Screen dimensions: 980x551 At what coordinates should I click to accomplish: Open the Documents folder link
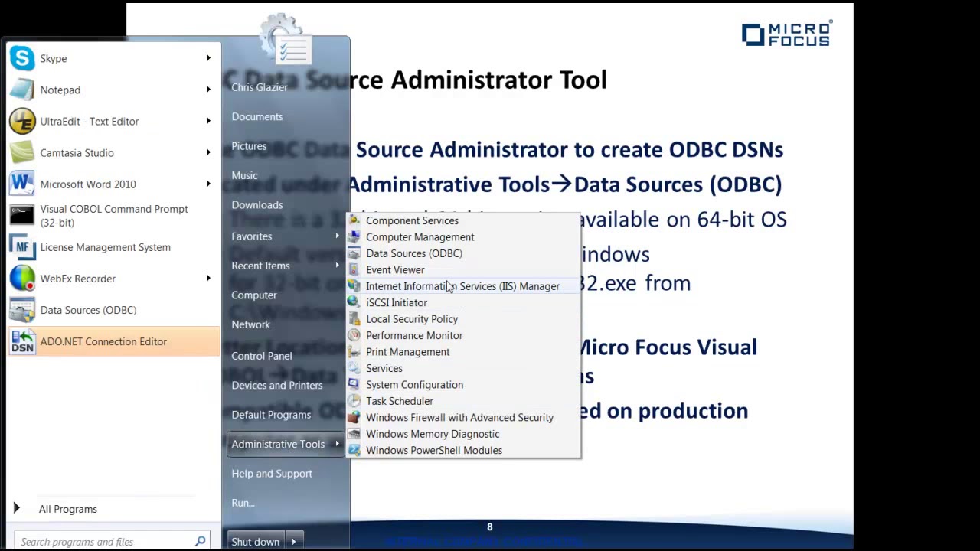point(257,116)
